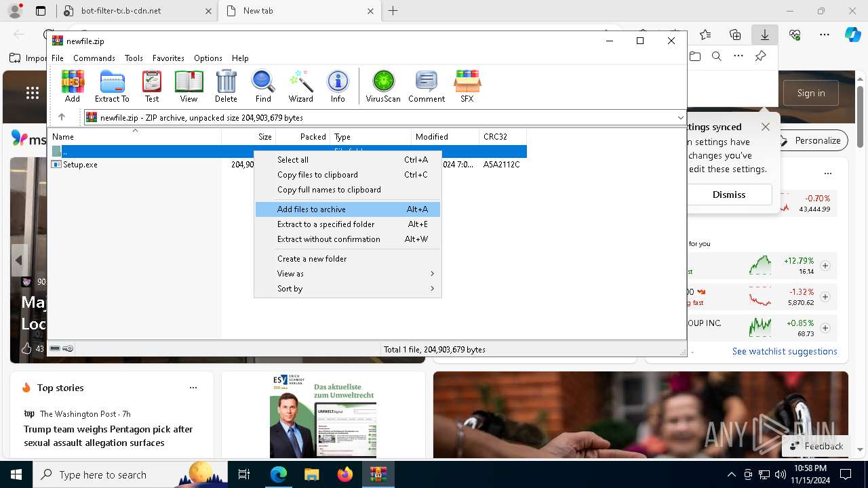Choose Create a new folder

[348, 259]
